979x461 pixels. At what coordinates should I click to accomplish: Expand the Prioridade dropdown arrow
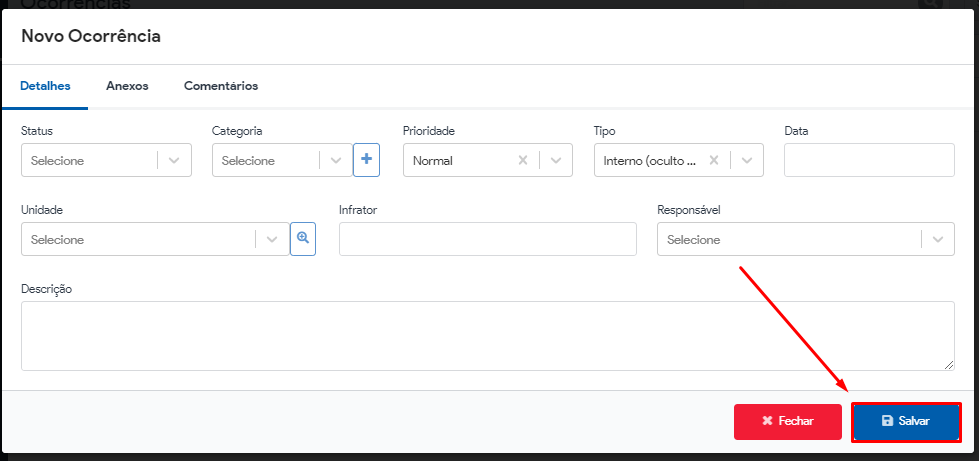tap(556, 161)
